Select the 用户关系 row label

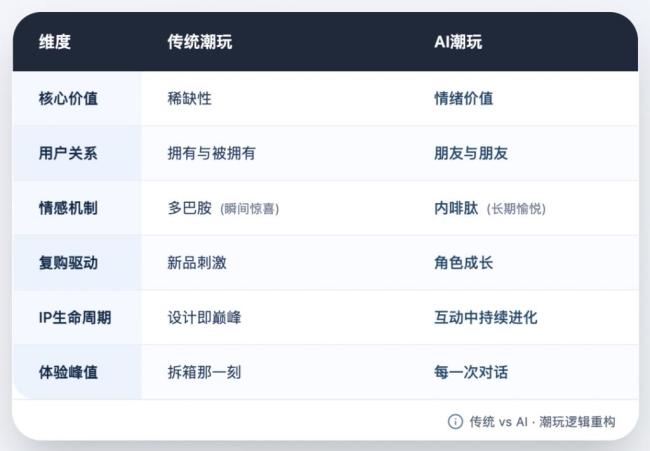click(x=69, y=153)
